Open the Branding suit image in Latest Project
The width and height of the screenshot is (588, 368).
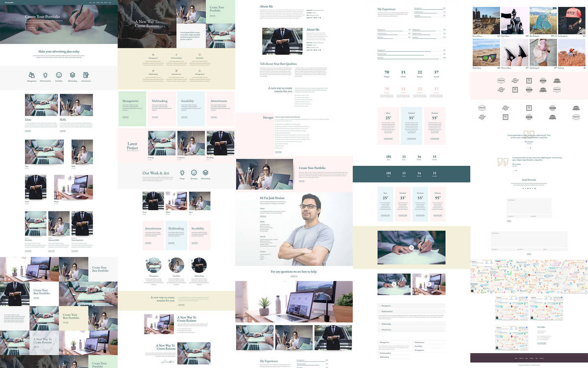click(x=220, y=143)
